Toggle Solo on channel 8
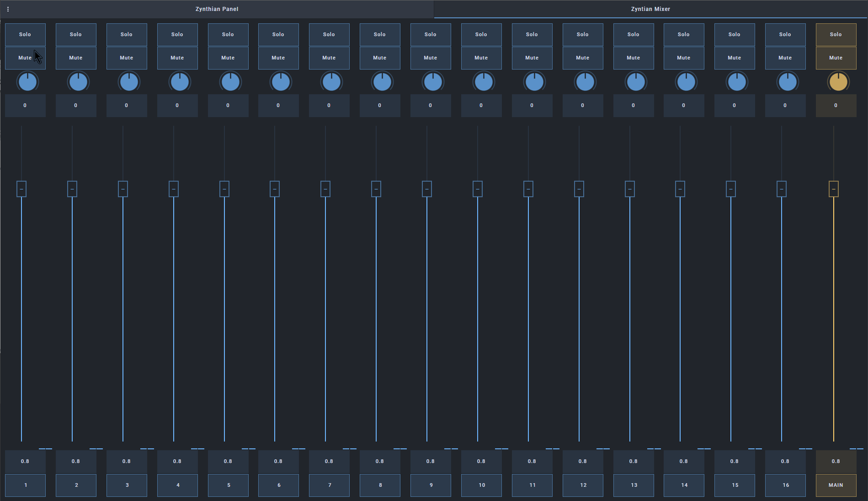868x501 pixels. tap(380, 35)
